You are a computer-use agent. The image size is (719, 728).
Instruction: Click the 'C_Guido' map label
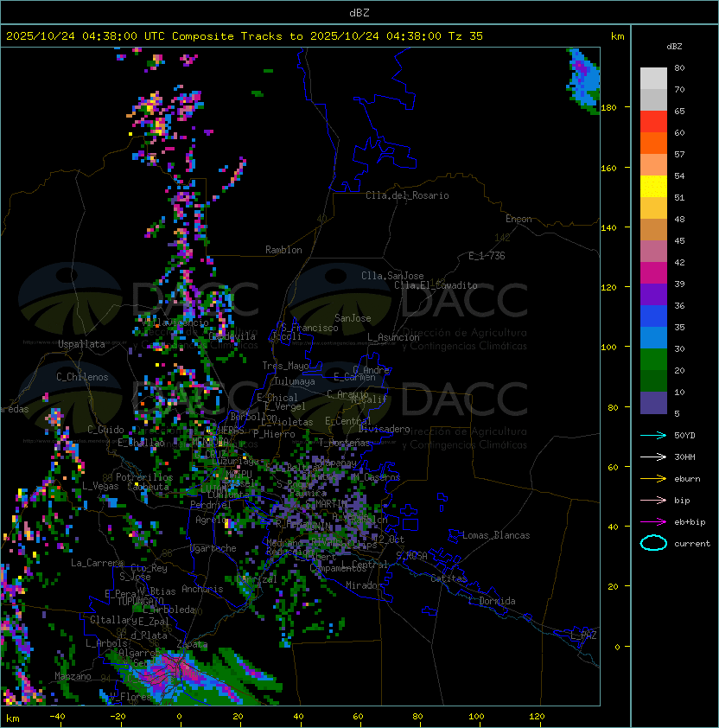(105, 430)
